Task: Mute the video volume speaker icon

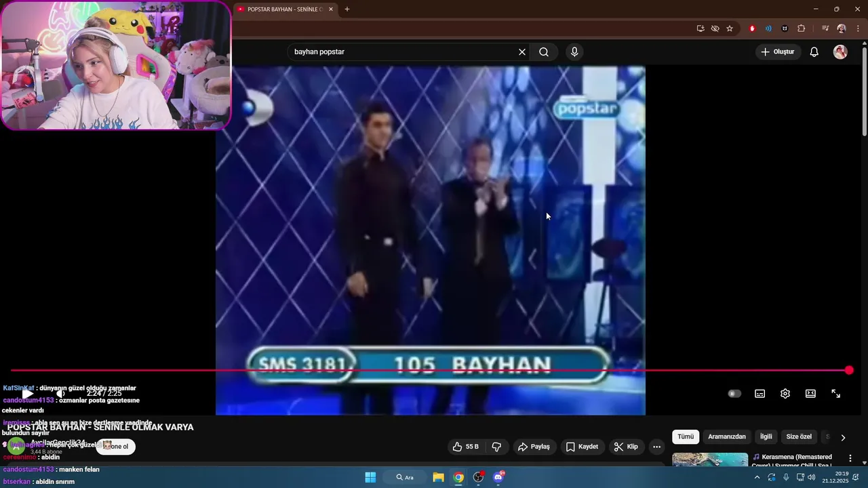Action: click(60, 394)
